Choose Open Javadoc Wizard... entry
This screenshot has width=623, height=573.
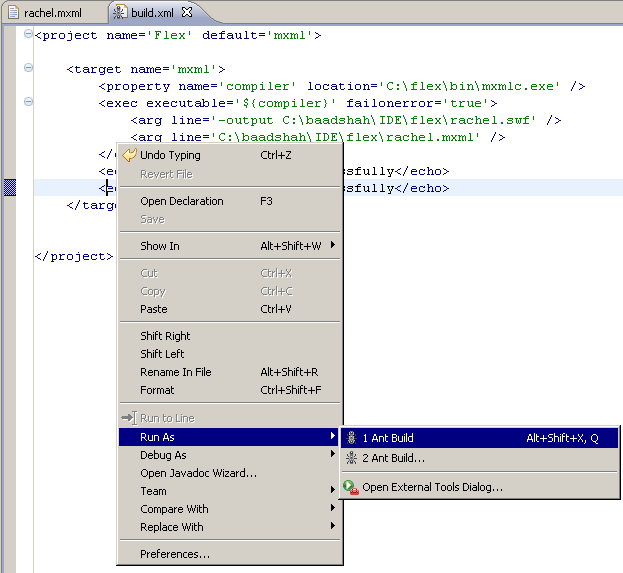coord(230,473)
